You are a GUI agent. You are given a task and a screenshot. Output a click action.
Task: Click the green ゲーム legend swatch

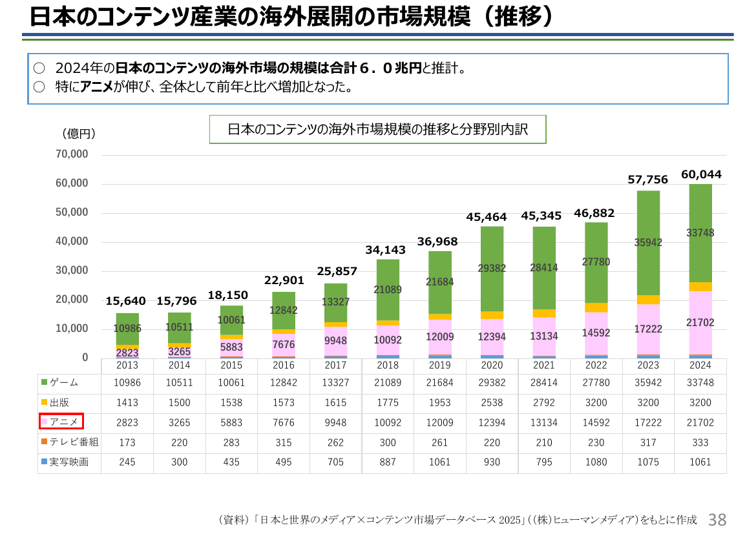click(44, 382)
